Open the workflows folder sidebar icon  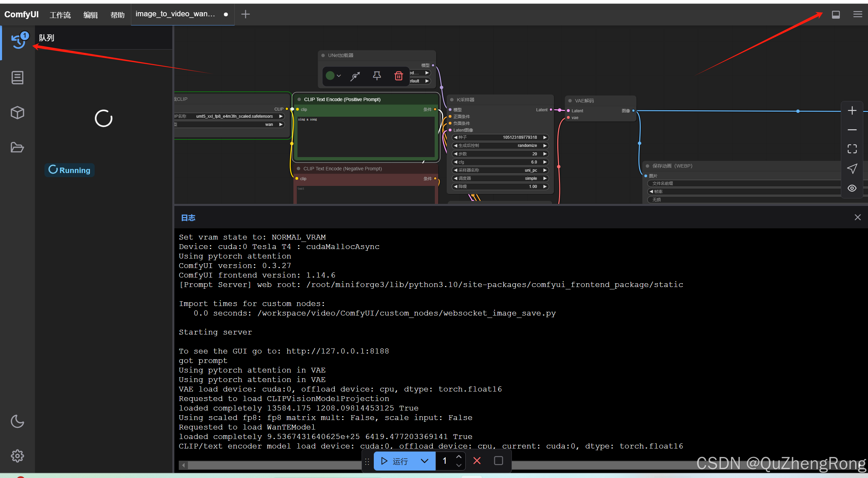(17, 148)
